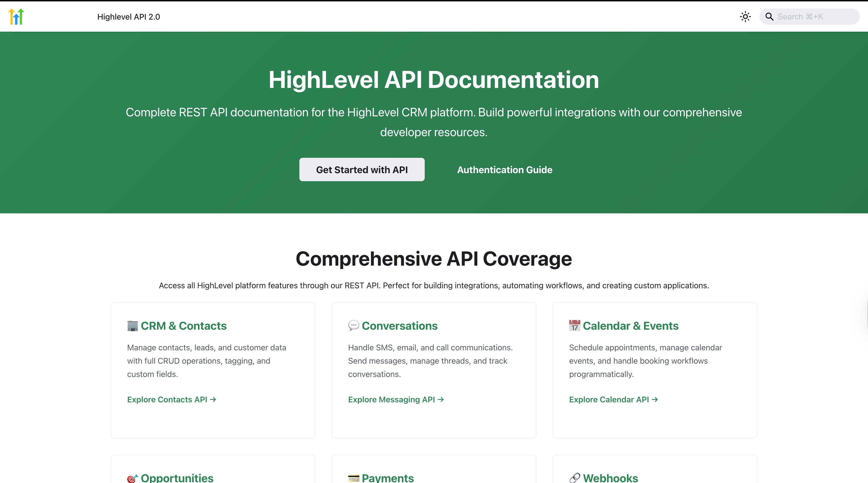Follow the Explore Contacts API link
The width and height of the screenshot is (868, 483).
click(172, 399)
